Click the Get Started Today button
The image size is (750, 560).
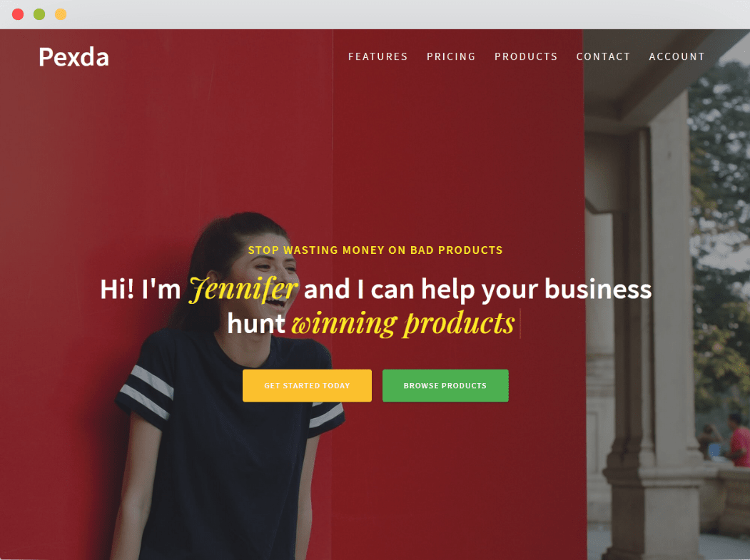coord(307,385)
